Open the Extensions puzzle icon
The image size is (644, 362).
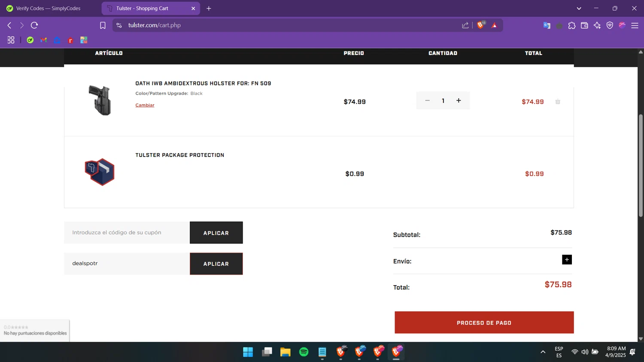point(572,26)
